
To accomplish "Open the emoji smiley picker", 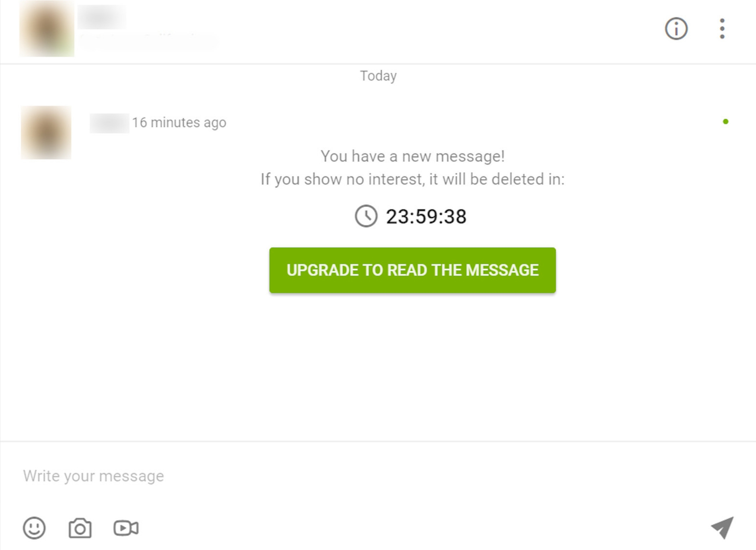I will click(34, 528).
